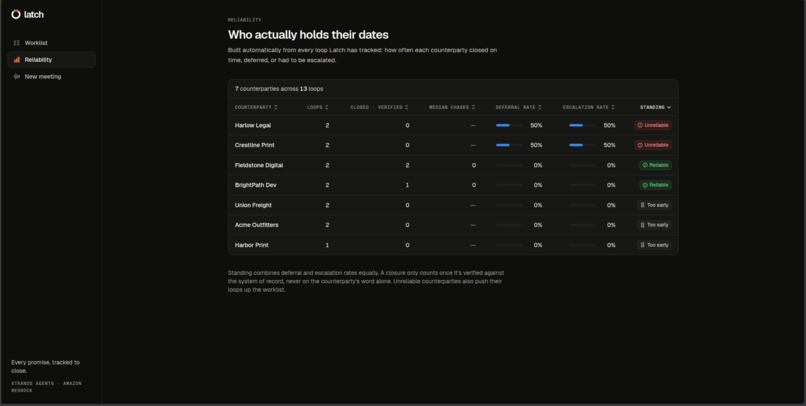The image size is (806, 406).
Task: Click the Latch logo icon
Action: click(x=16, y=14)
